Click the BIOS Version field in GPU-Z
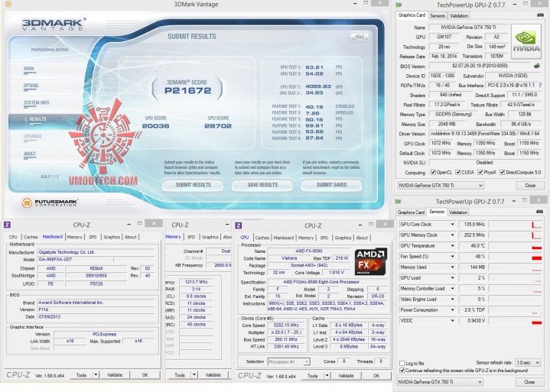The width and height of the screenshot is (550, 392). click(480, 66)
